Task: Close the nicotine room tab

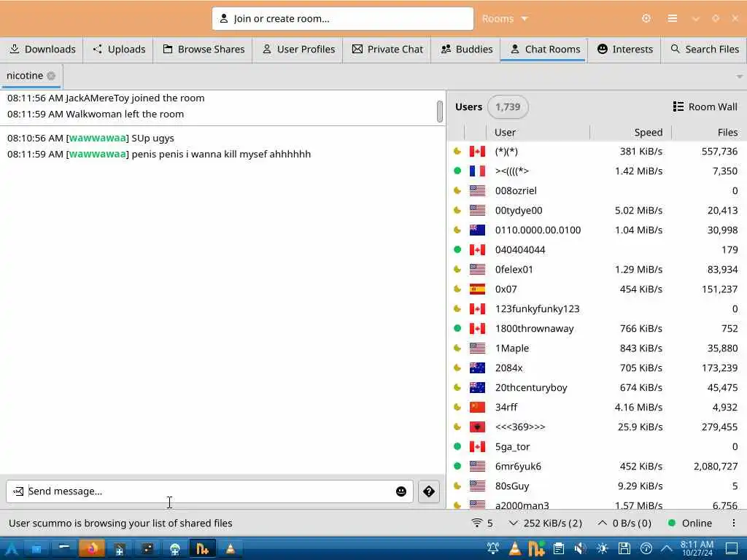Action: click(x=51, y=76)
